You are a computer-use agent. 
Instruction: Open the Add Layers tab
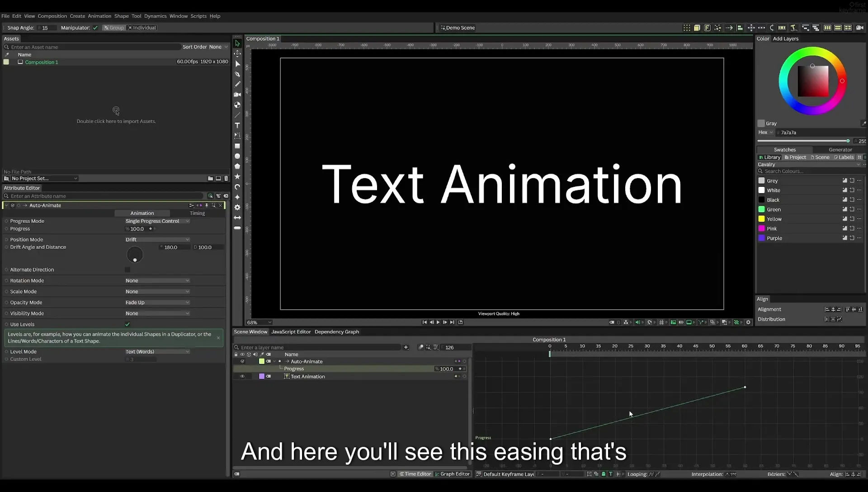click(785, 39)
